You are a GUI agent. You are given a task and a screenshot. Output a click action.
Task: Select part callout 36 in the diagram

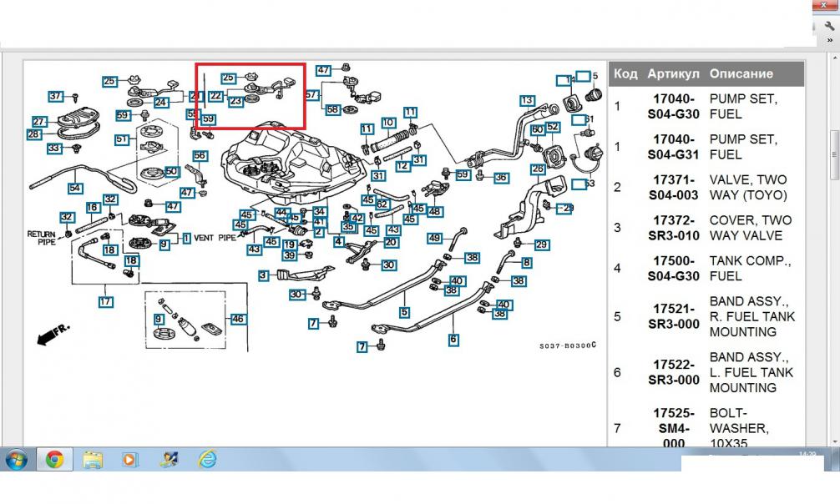pyautogui.click(x=501, y=177)
